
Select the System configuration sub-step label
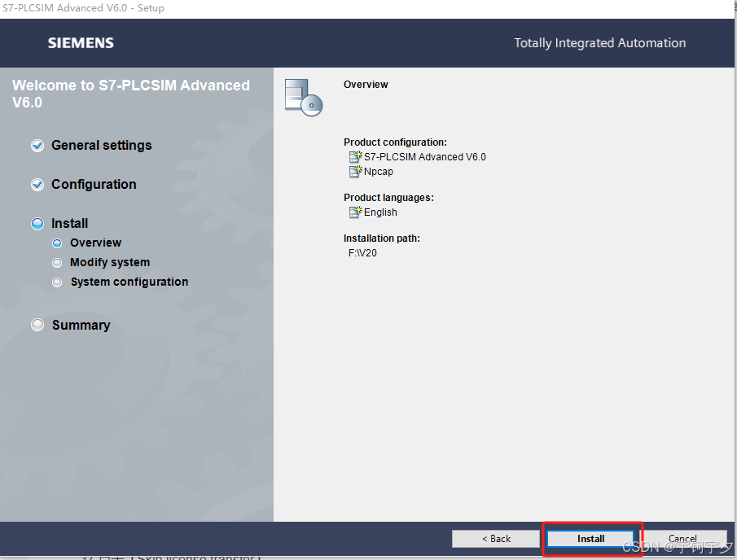tap(129, 282)
